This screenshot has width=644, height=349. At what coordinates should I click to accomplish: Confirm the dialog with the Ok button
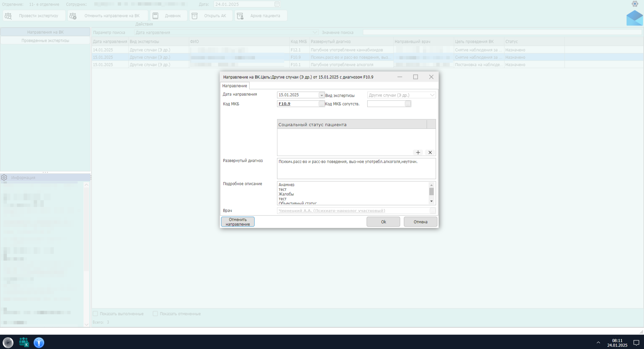(x=383, y=222)
